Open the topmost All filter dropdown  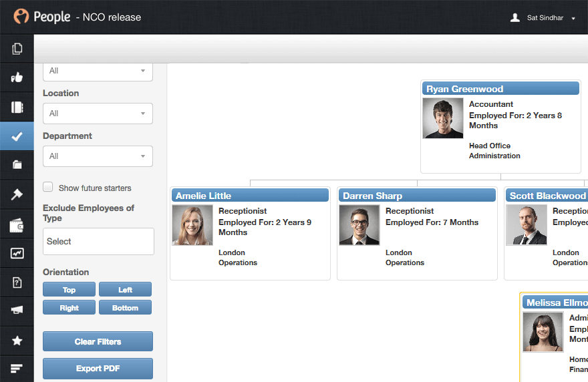(x=98, y=71)
